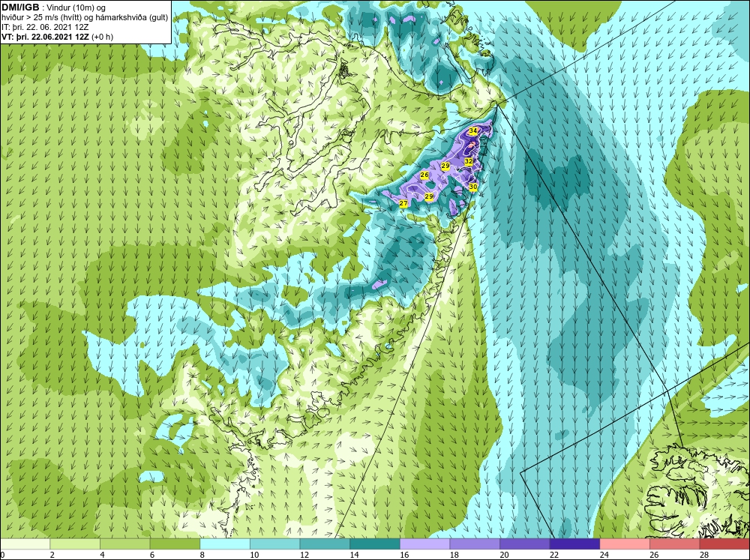Pick the light green swatch between 2 and 4

(x=74, y=544)
